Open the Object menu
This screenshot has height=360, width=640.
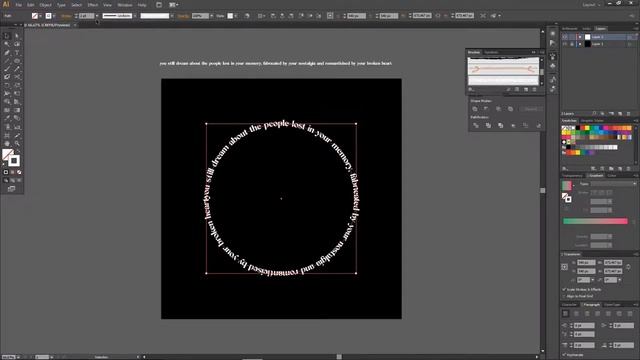pos(45,5)
